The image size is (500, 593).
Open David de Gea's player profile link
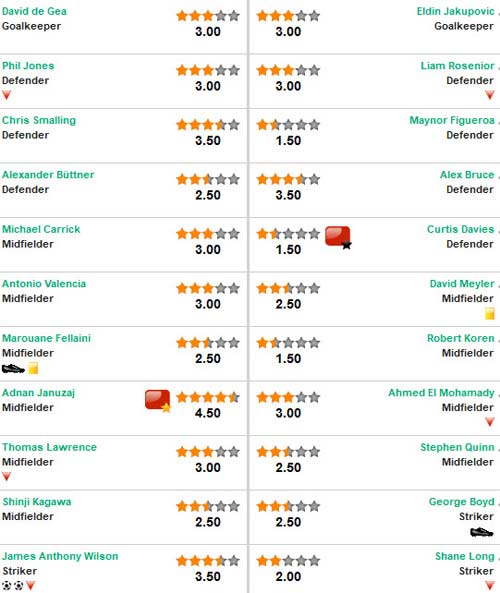34,11
